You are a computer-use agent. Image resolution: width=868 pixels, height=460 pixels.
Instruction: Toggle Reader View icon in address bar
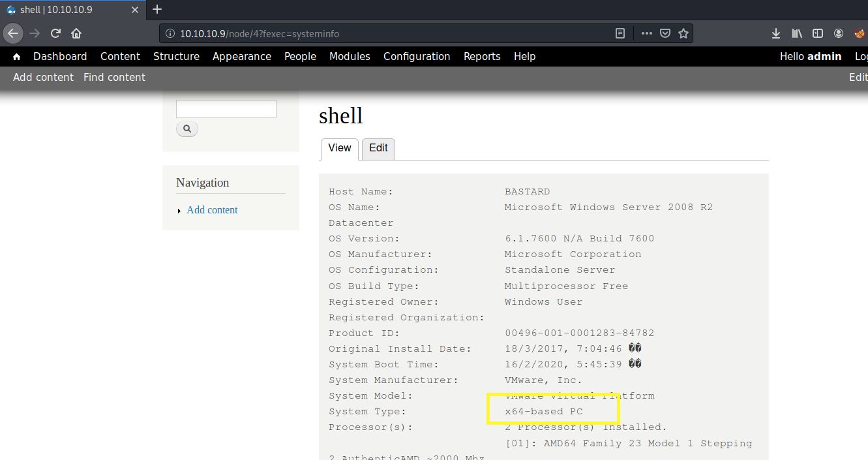[x=620, y=33]
